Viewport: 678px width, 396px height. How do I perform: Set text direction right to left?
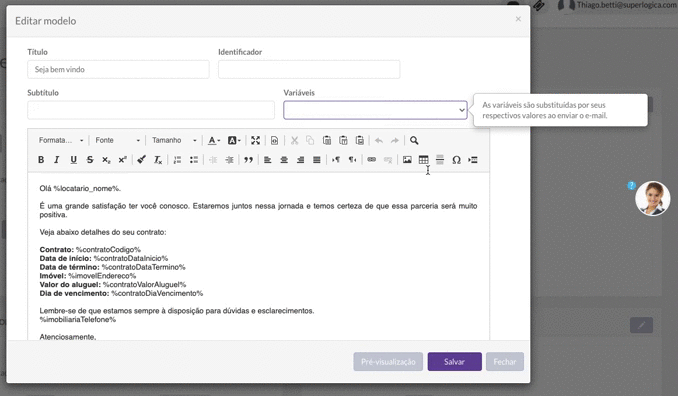[x=352, y=160]
